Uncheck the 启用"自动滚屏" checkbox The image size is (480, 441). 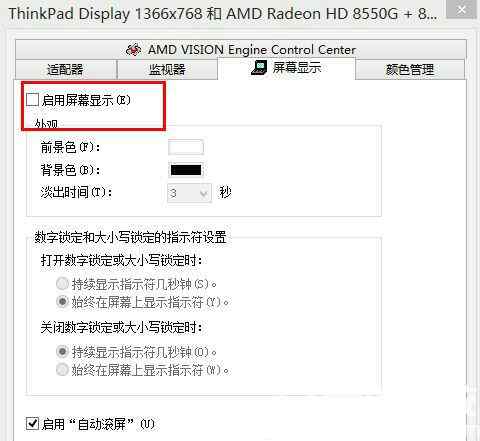click(32, 424)
